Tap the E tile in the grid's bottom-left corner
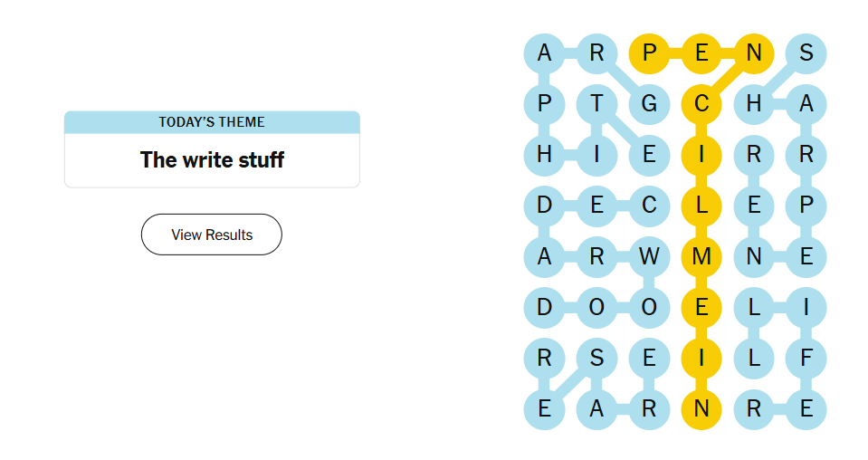The image size is (868, 460). click(544, 409)
